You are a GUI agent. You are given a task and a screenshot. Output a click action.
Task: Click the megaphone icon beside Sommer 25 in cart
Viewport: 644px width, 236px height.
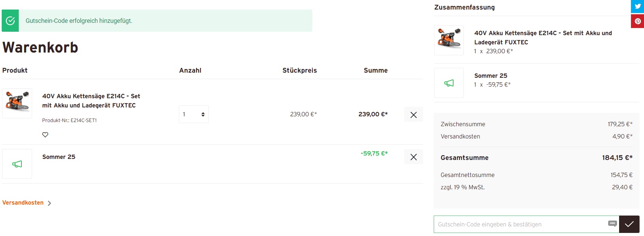17,164
